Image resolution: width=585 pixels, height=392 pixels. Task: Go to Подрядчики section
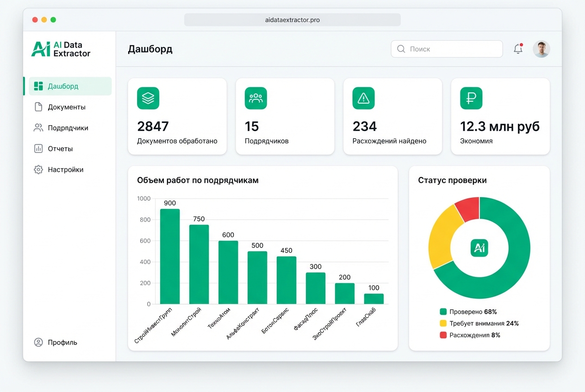[x=68, y=128]
